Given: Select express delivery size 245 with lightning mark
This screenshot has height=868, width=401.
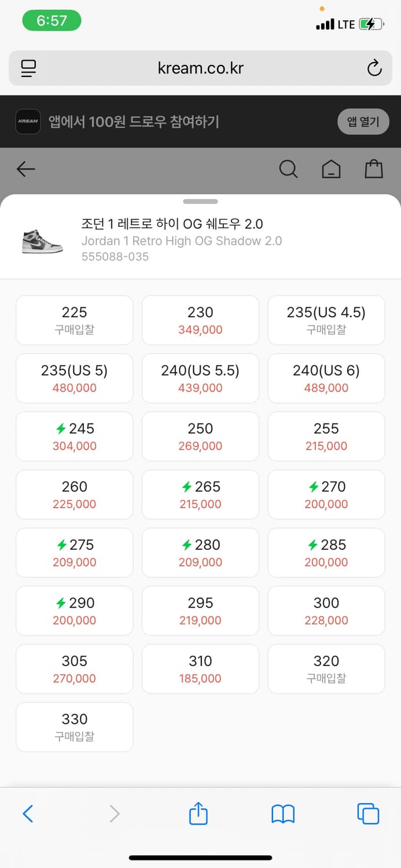Looking at the screenshot, I should tap(74, 436).
